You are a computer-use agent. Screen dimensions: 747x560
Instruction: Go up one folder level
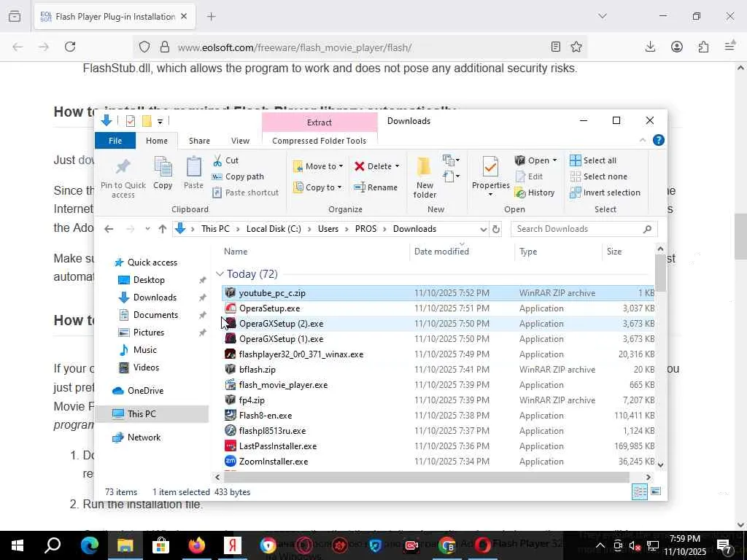[x=163, y=229]
